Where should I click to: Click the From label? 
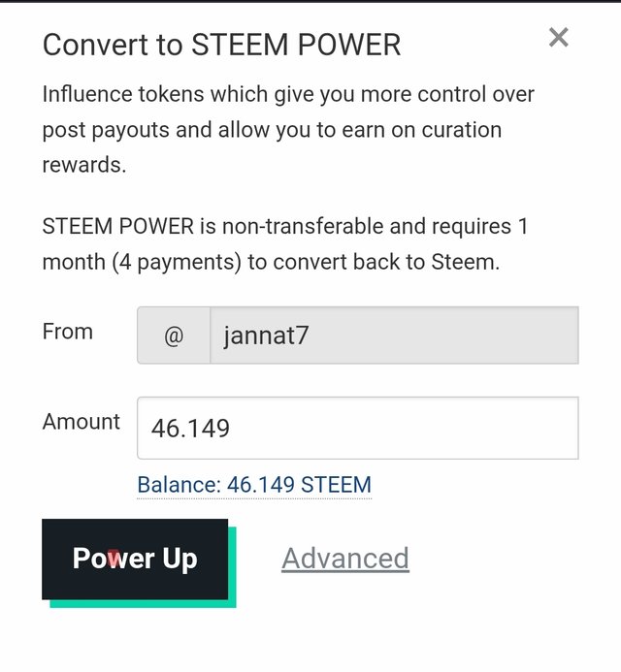point(68,332)
